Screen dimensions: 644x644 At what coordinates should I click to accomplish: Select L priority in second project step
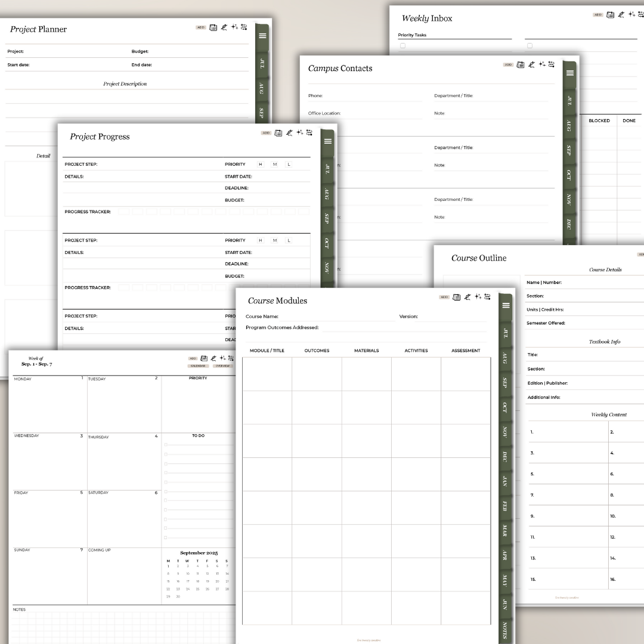coord(289,240)
